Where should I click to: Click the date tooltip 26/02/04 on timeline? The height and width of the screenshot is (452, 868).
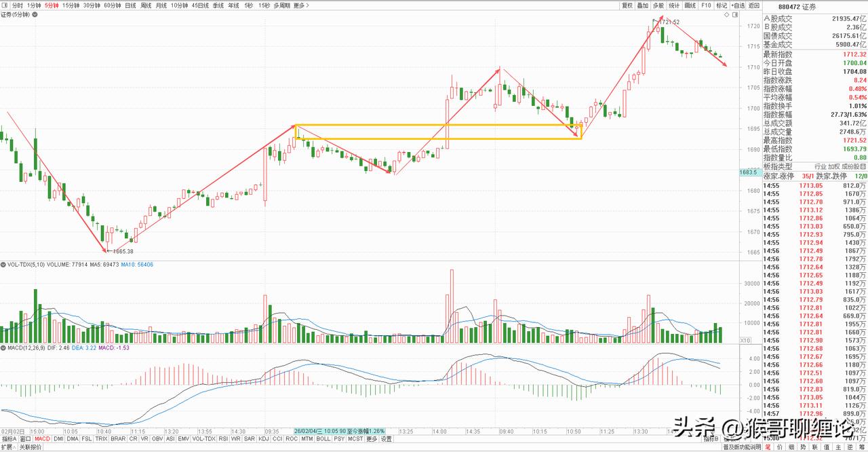click(340, 431)
